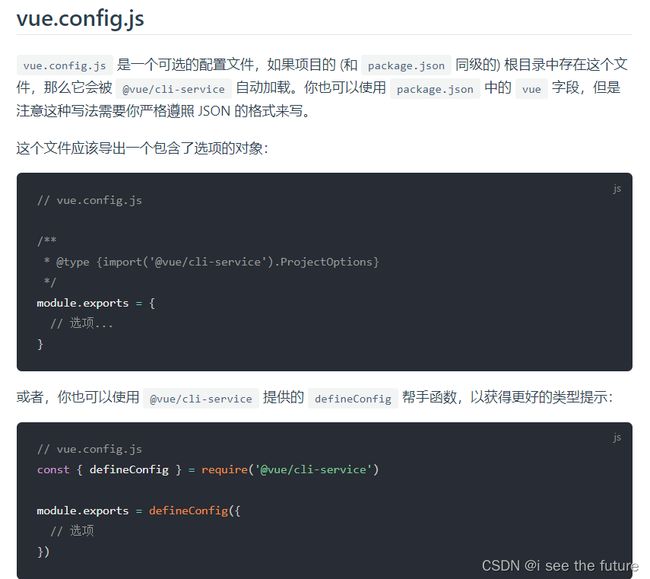The image size is (650, 579).
Task: Click the @vue/cli-service inline tag in first paragraph
Action: [173, 89]
